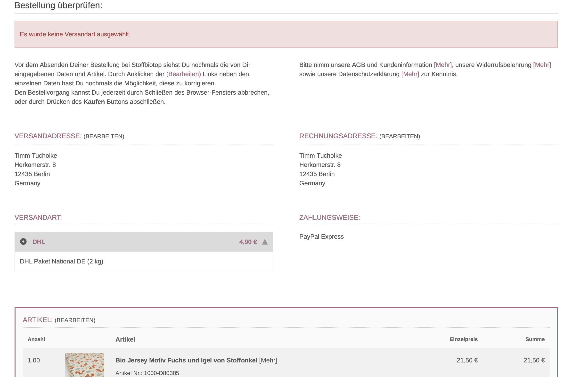Open Datenschutzerklärung Mehr link
Screen dimensions: 588x377
tap(410, 74)
